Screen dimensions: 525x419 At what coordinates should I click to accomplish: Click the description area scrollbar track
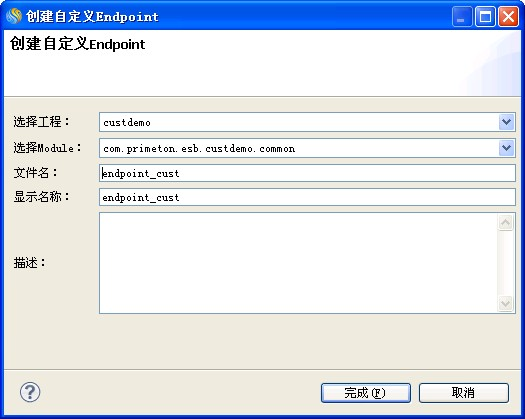tap(505, 263)
